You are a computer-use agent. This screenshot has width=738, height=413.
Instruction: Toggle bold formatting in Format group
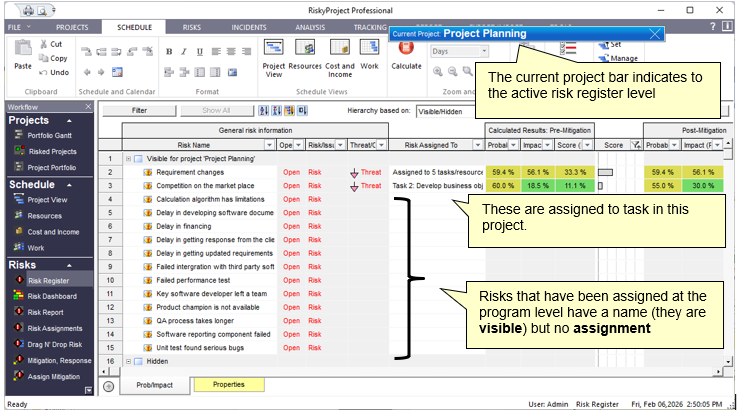(x=169, y=51)
